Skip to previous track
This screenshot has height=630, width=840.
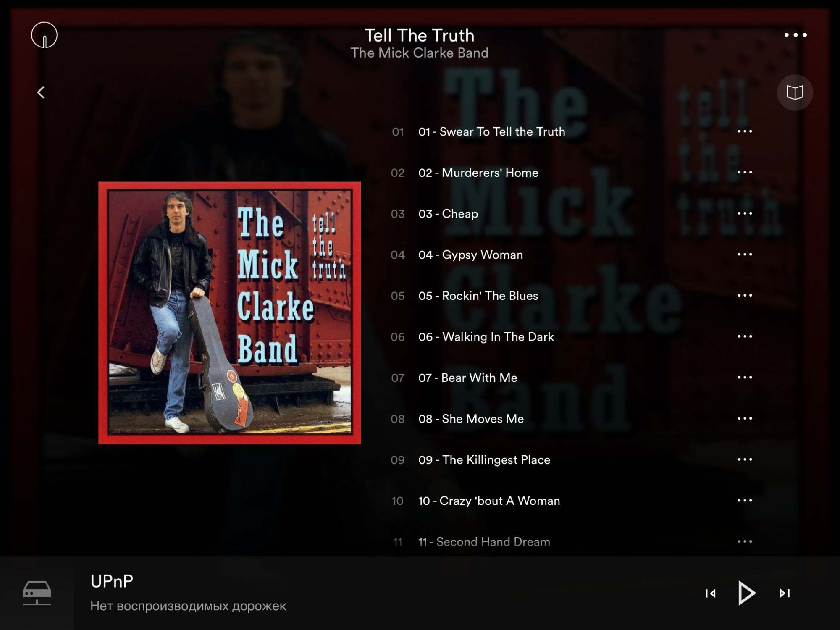711,593
